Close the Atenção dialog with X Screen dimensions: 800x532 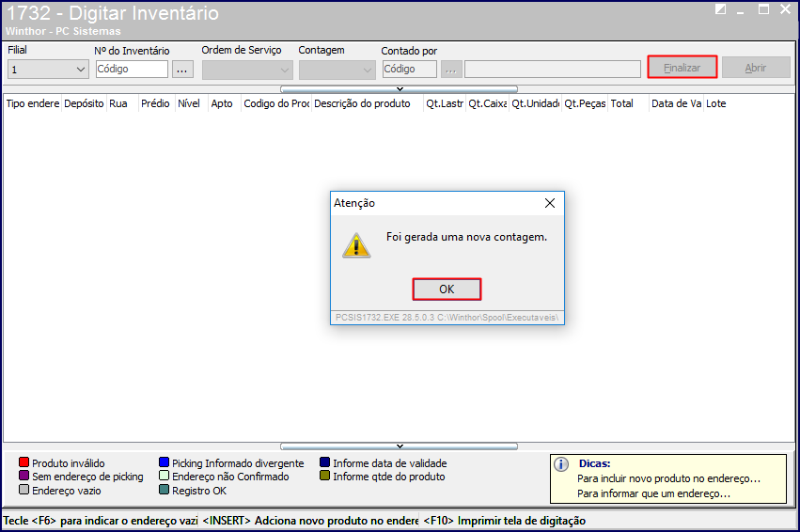click(550, 203)
